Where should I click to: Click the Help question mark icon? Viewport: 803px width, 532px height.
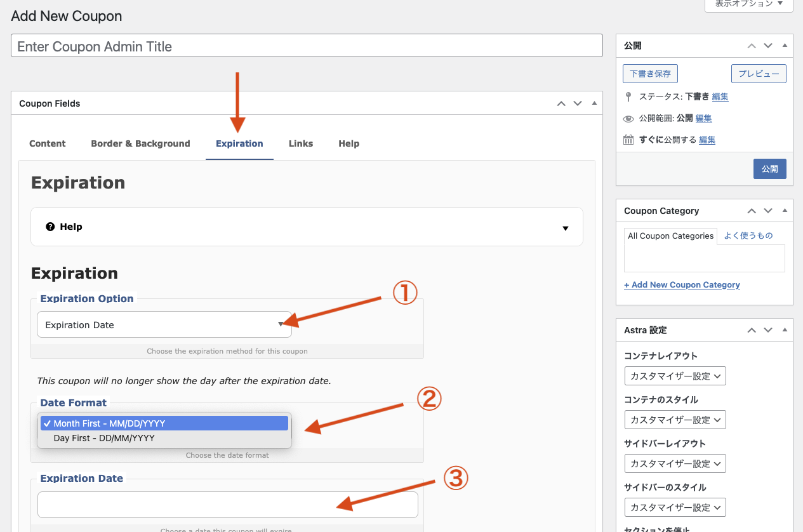(51, 227)
